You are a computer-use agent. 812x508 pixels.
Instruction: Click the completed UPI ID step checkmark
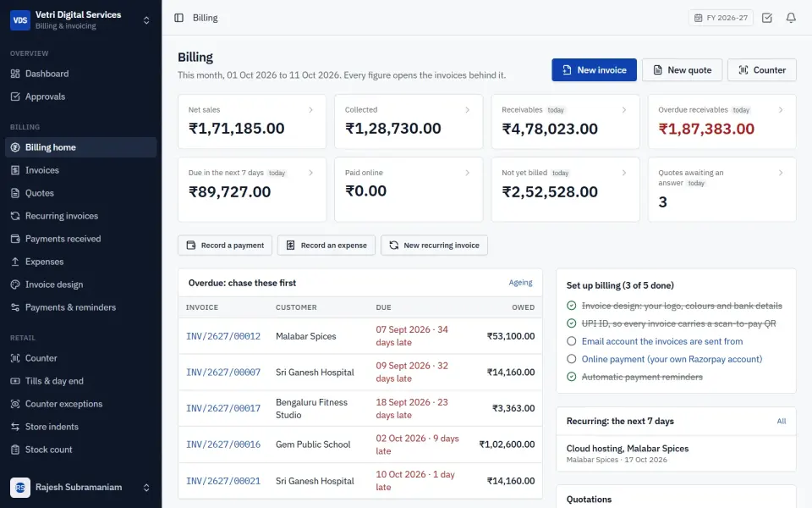tap(571, 323)
